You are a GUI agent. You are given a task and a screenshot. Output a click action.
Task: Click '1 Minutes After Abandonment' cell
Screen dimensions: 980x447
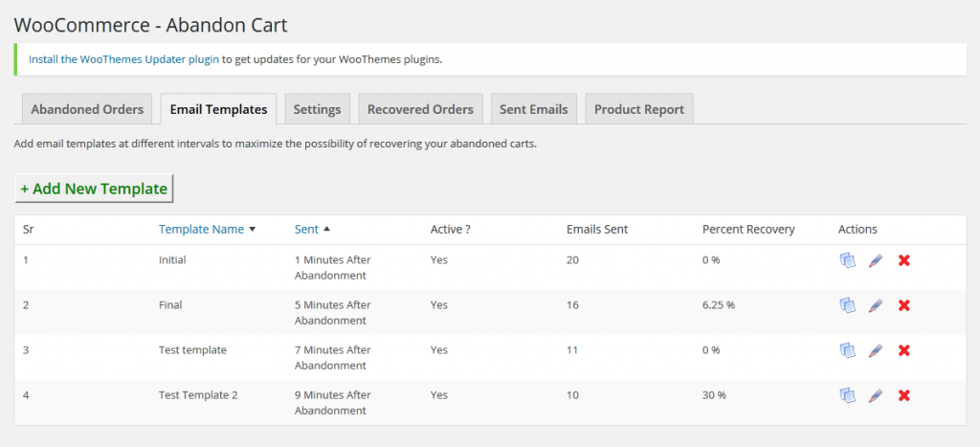pyautogui.click(x=332, y=268)
